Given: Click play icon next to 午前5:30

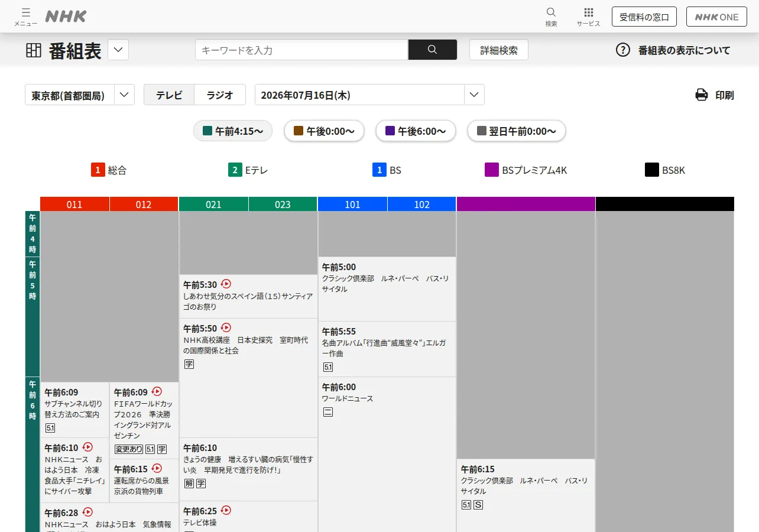Looking at the screenshot, I should [x=226, y=284].
